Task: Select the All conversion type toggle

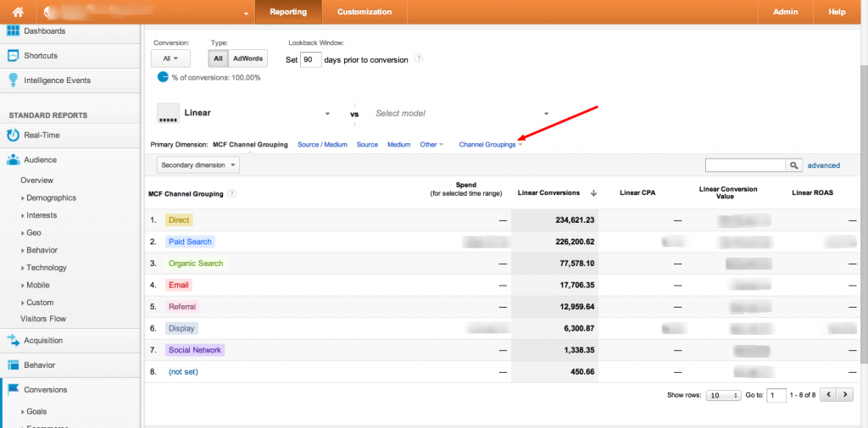Action: click(x=218, y=58)
